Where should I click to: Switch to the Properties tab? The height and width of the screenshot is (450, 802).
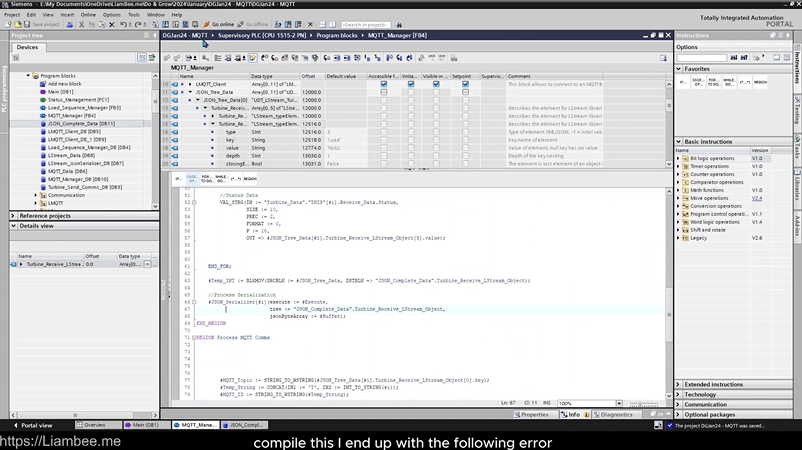coord(534,414)
